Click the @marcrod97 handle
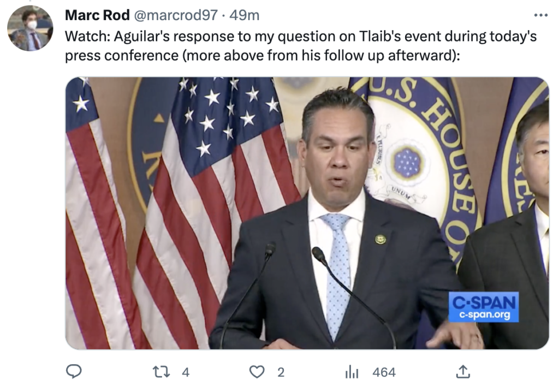Viewport: 559px width, 392px height. coord(175,15)
